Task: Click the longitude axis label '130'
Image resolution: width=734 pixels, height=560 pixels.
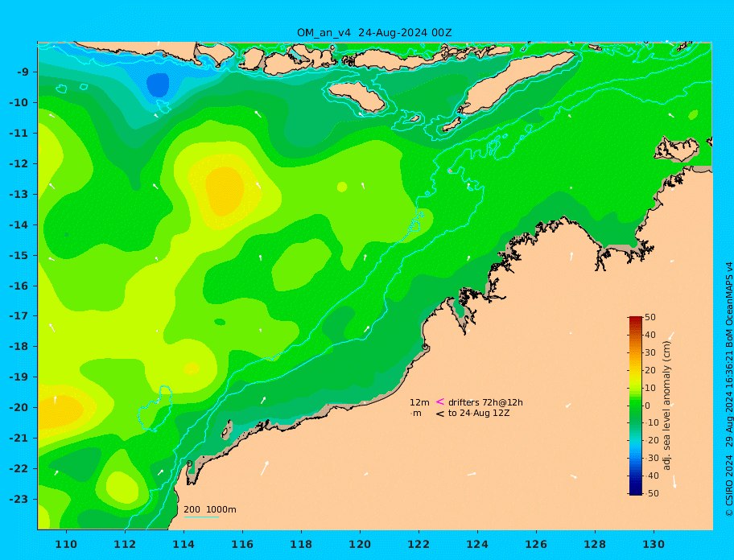Action: [x=654, y=545]
